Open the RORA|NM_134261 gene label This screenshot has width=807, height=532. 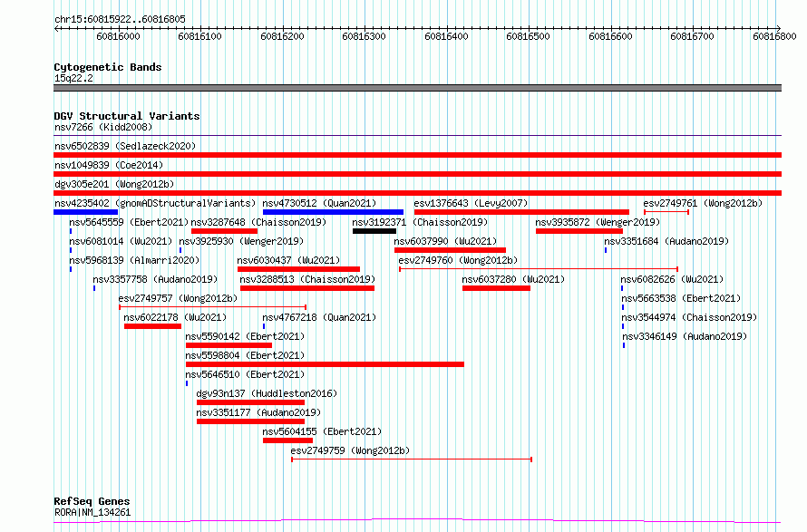click(92, 512)
